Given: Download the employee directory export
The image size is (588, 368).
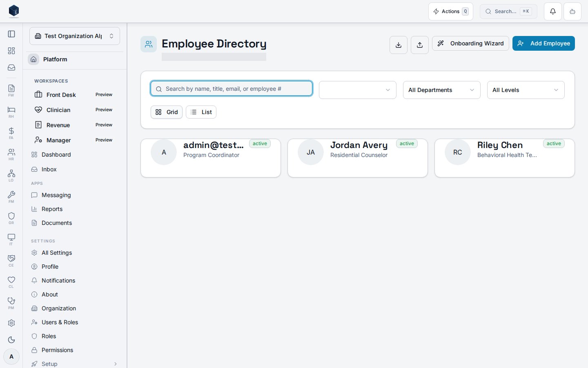Looking at the screenshot, I should click(x=399, y=45).
